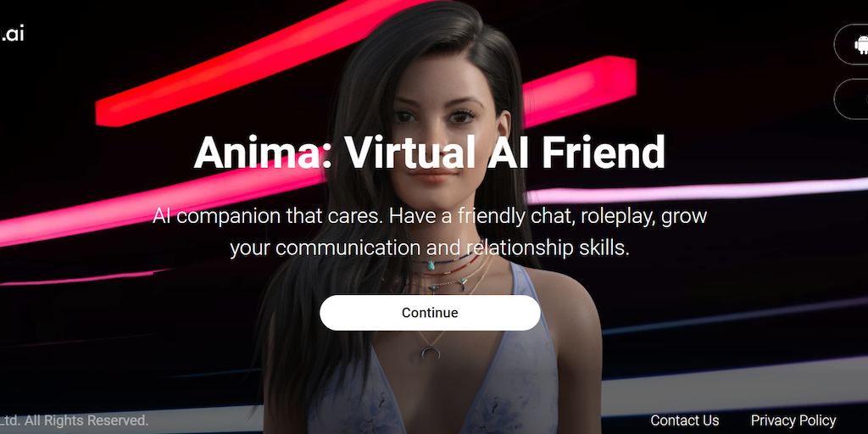
Task: Click the .ai logo in top corner
Action: (x=12, y=34)
